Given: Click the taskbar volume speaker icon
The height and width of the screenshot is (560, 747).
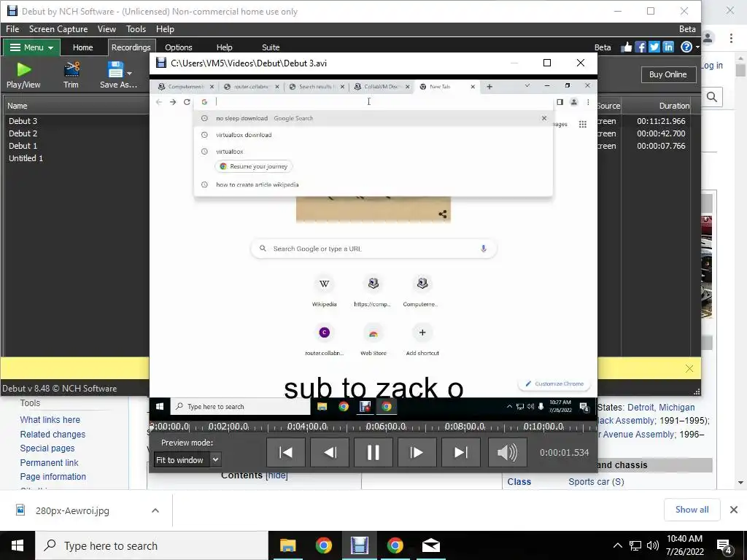Looking at the screenshot, I should pyautogui.click(x=653, y=545).
